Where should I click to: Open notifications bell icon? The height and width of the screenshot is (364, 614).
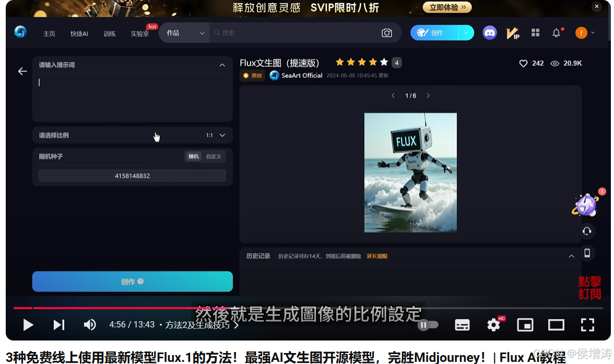[557, 33]
